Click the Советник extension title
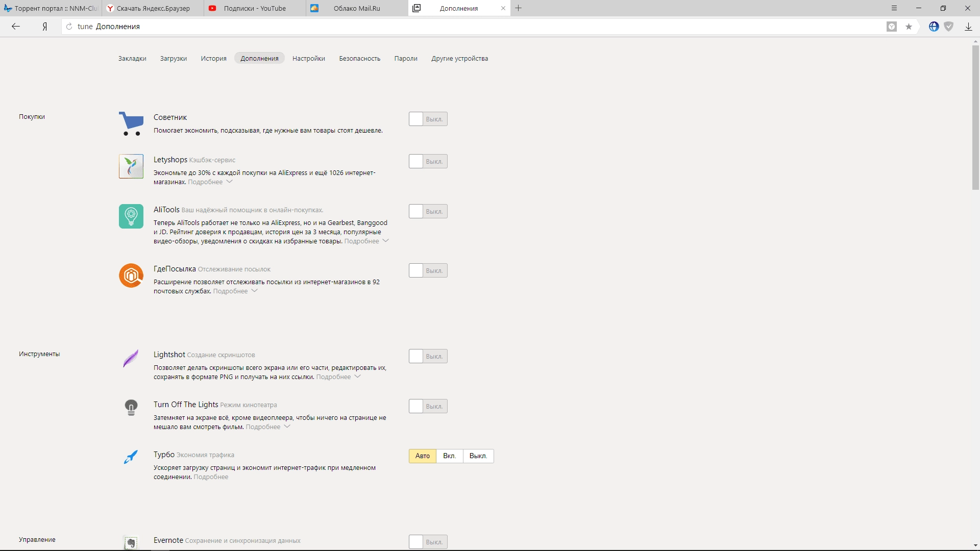The height and width of the screenshot is (551, 980). (x=170, y=117)
